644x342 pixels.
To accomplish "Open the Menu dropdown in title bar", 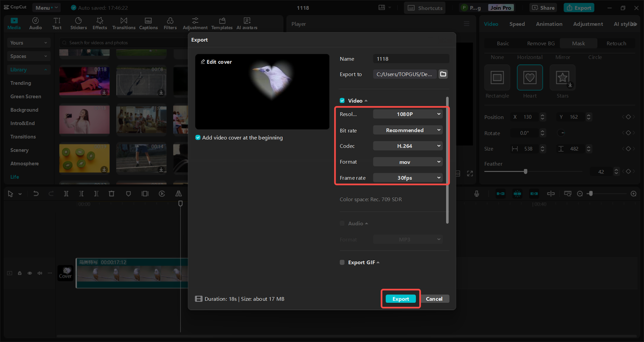I will (46, 8).
